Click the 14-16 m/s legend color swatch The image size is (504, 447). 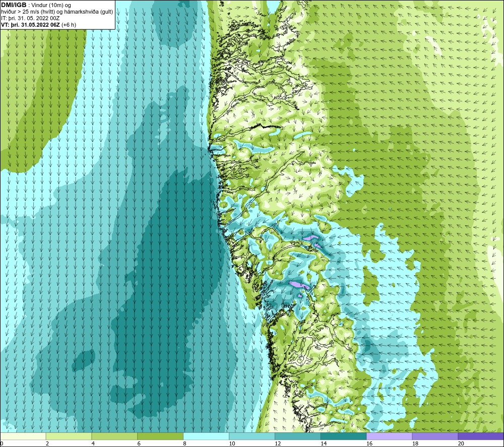point(343,436)
